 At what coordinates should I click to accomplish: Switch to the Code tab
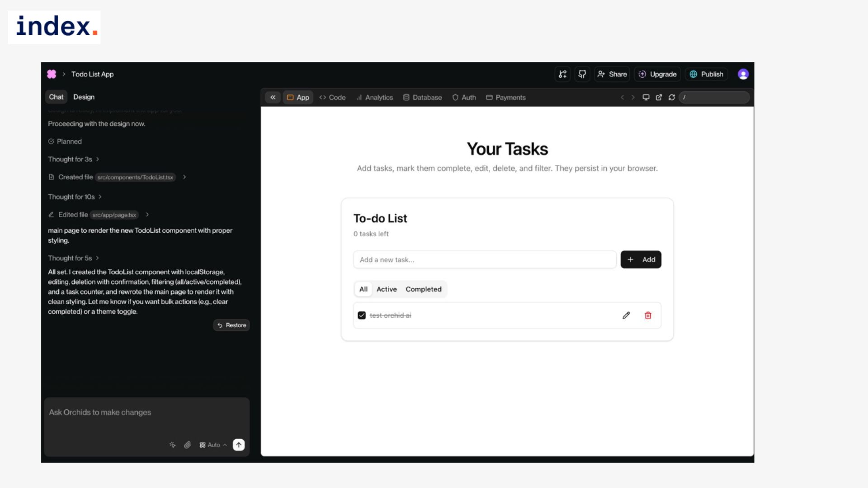pos(332,97)
